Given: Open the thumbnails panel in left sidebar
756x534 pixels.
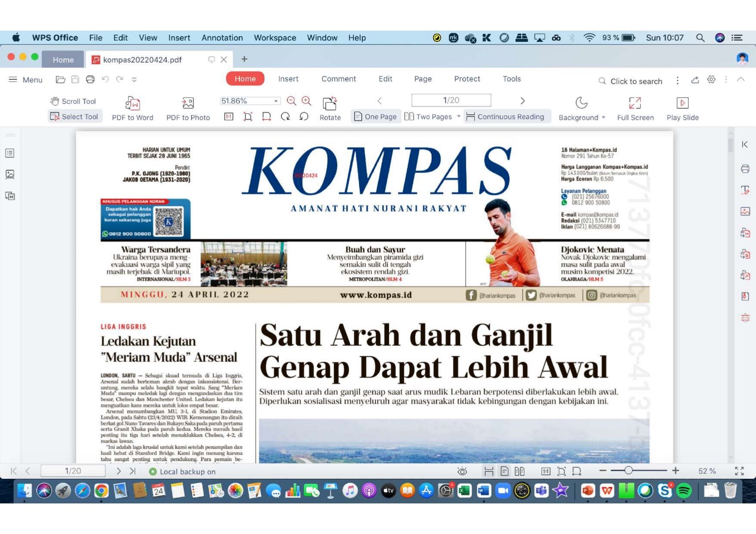Looking at the screenshot, I should coord(10,174).
